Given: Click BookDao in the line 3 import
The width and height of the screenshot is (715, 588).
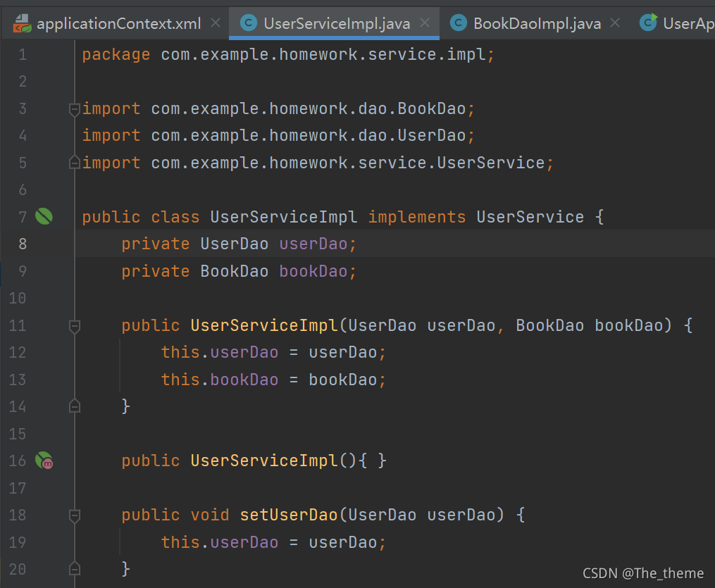Looking at the screenshot, I should pos(431,108).
